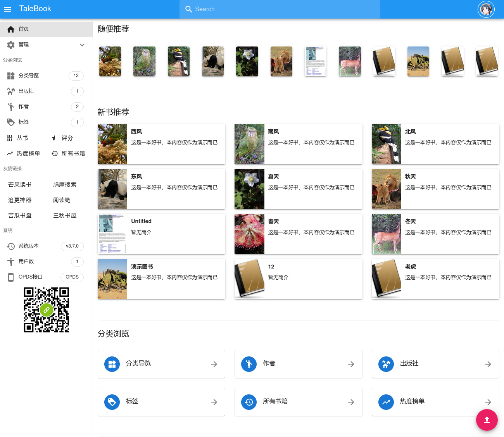The height and width of the screenshot is (437, 504).
Task: Click the 苦瓜书盘 friend link
Action: [x=20, y=215]
